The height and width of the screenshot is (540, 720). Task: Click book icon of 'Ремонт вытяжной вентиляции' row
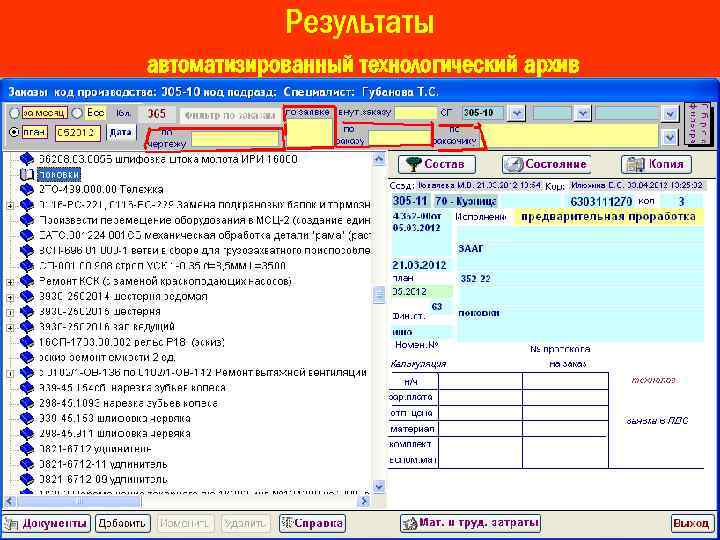[x=27, y=372]
